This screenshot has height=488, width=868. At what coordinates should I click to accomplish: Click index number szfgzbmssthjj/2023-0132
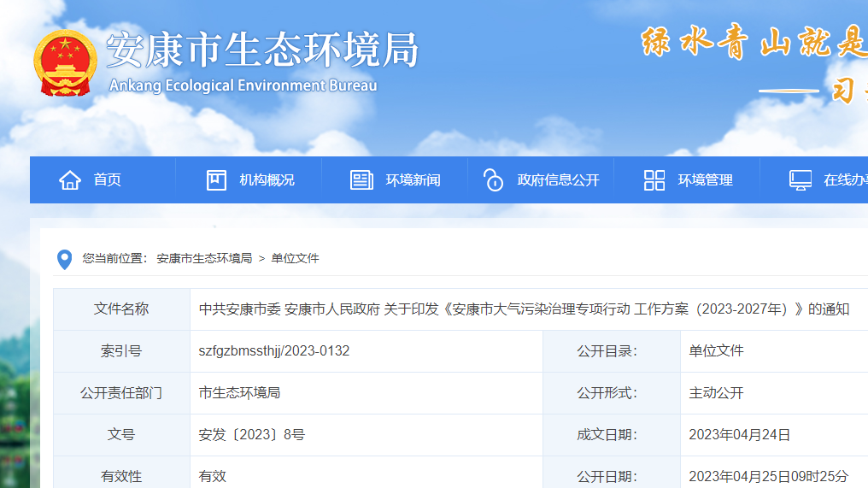pos(274,351)
